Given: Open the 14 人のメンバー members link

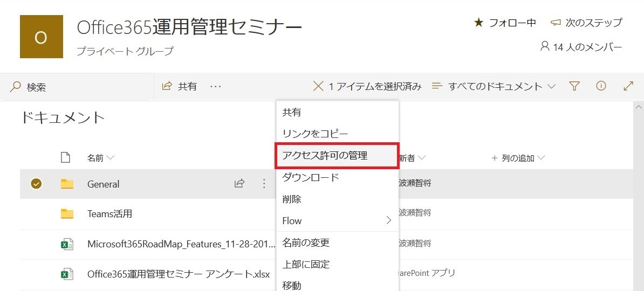Looking at the screenshot, I should 581,47.
